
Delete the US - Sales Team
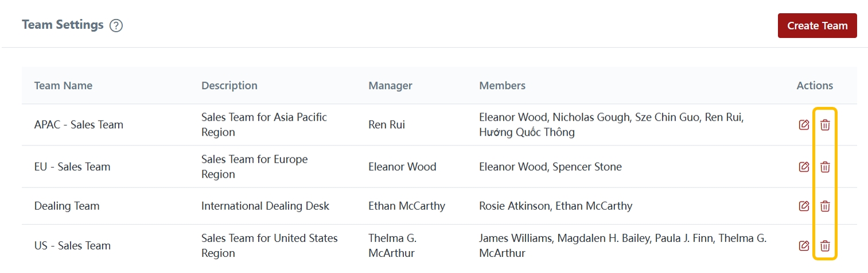coord(825,245)
